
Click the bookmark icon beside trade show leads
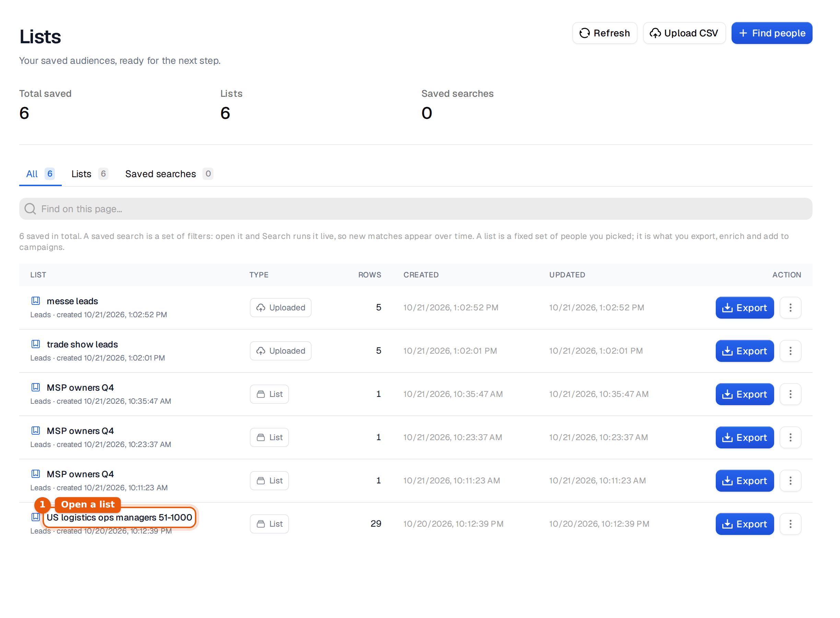(35, 344)
